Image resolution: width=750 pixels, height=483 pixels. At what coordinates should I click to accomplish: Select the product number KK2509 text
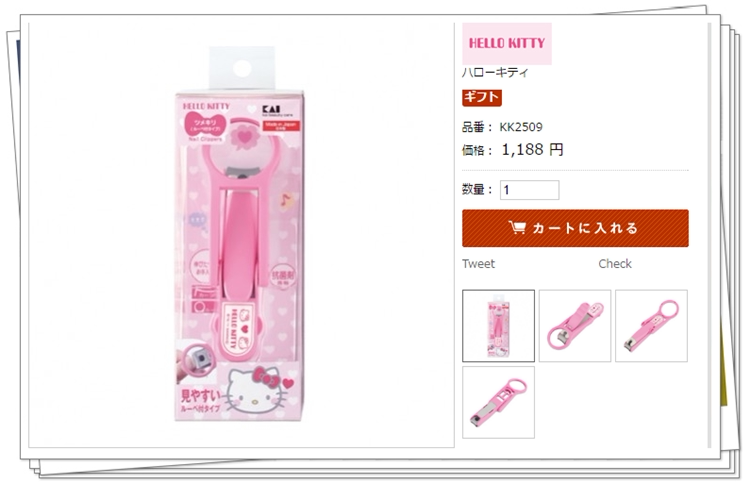521,127
